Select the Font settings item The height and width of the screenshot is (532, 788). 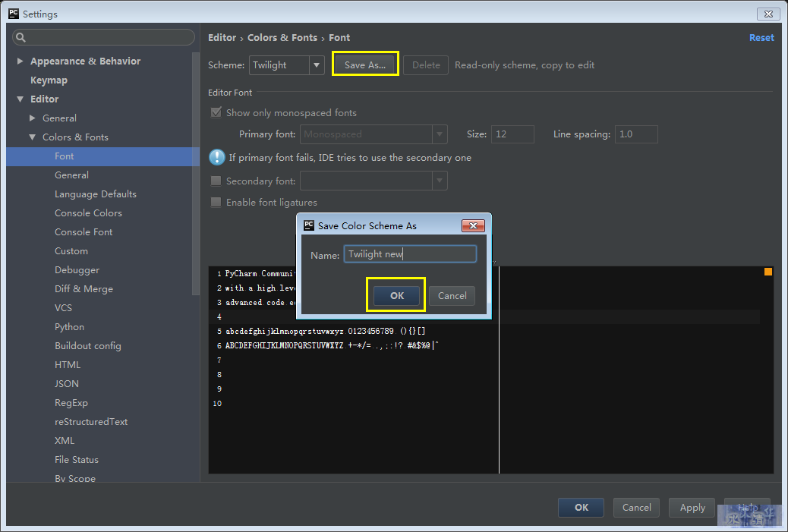point(103,156)
